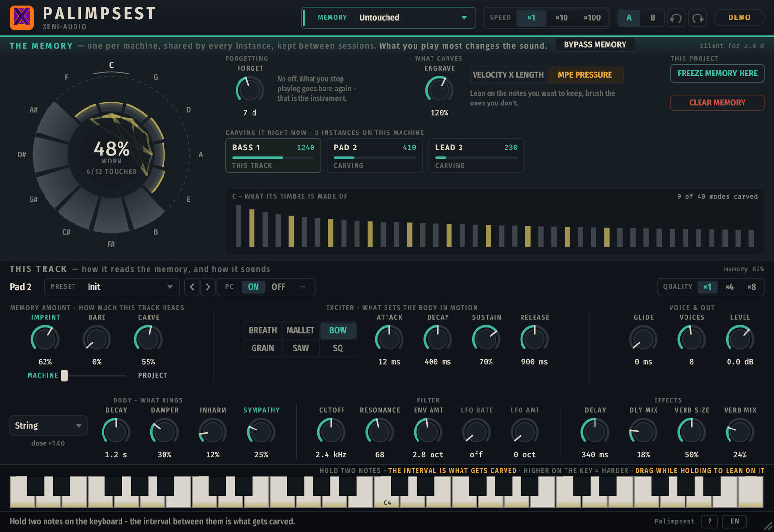Click the VERB MIX knob
Image resolution: width=774 pixels, height=532 pixels.
(x=740, y=431)
